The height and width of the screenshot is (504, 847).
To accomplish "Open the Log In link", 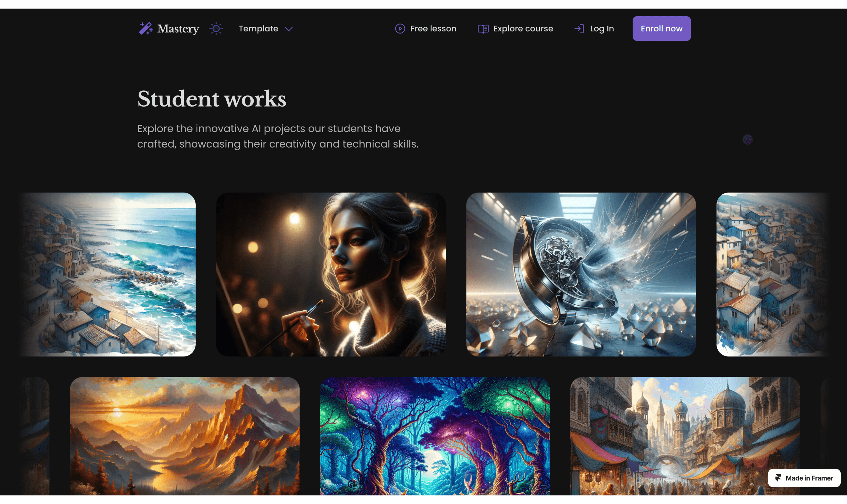I will click(602, 28).
